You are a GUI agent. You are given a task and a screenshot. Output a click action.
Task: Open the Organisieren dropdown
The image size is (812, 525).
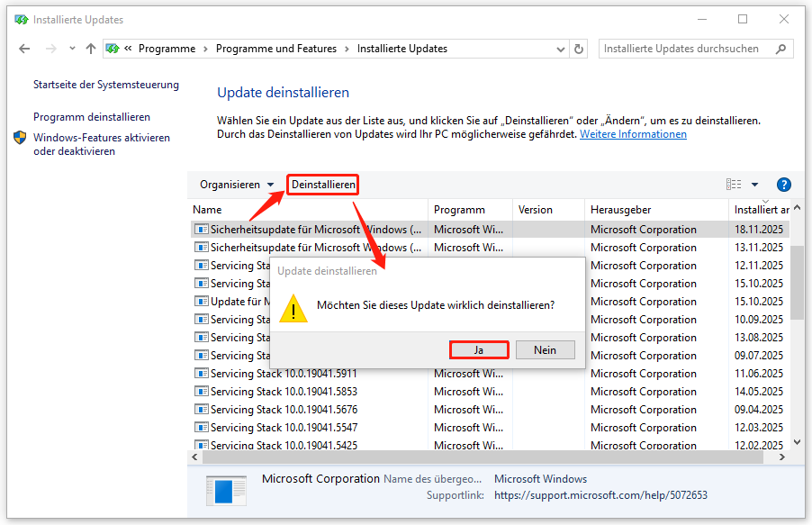click(236, 184)
